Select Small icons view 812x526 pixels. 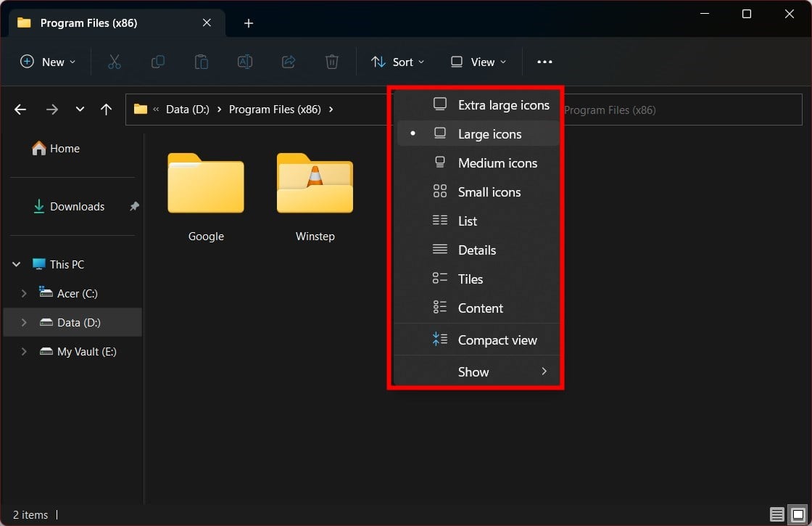point(478,192)
